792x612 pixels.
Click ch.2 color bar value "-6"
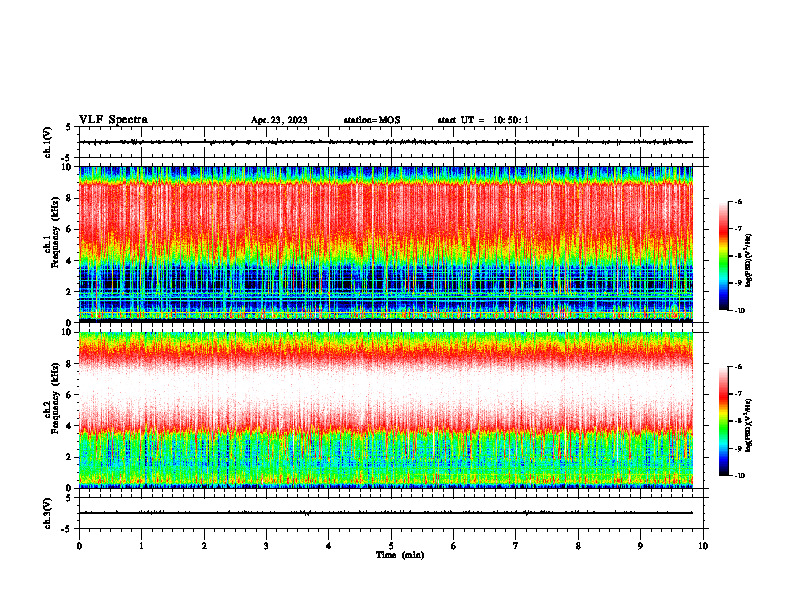click(738, 367)
